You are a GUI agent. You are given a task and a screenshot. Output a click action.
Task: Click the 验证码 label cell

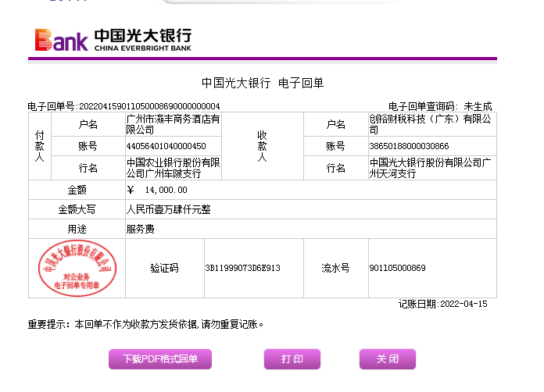point(164,268)
